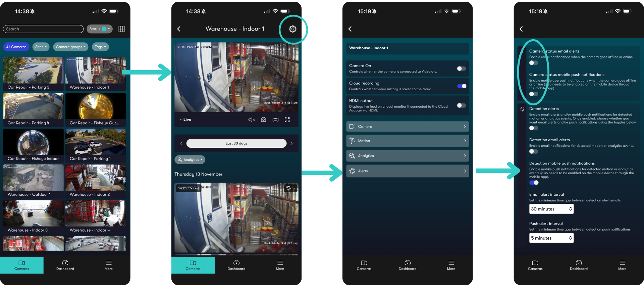
Task: Go to previous date range arrow
Action: click(x=181, y=143)
